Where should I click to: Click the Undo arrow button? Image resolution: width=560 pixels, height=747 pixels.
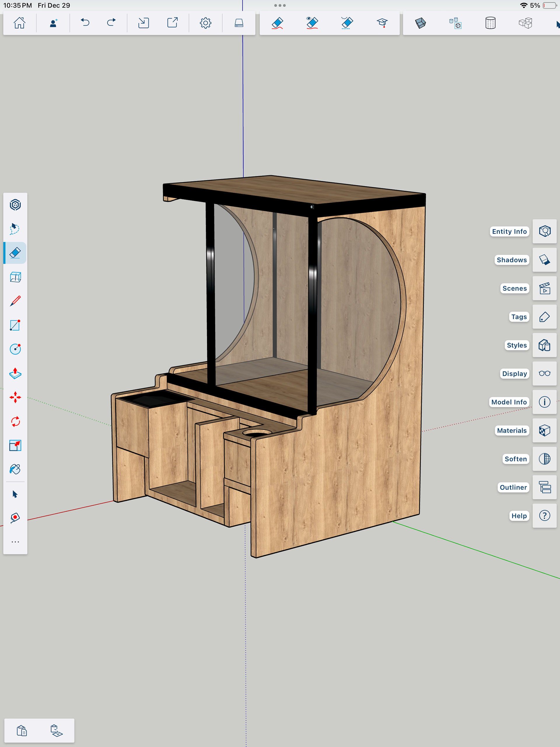85,23
